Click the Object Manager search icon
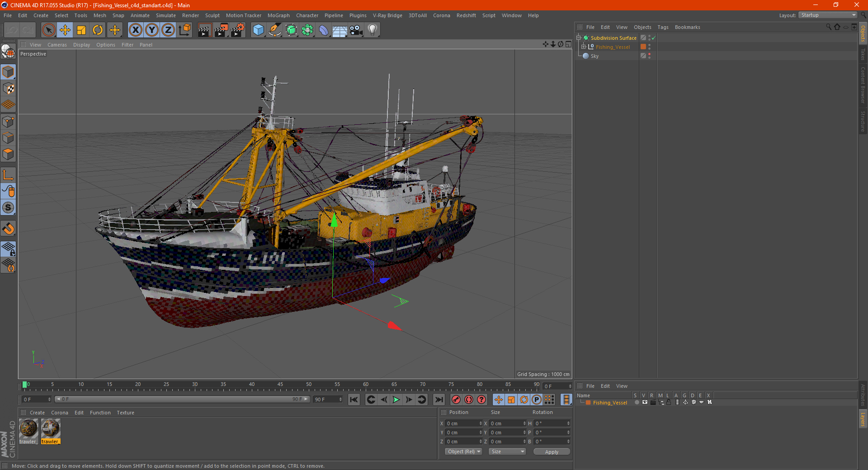Viewport: 868px width, 470px height. pyautogui.click(x=829, y=27)
